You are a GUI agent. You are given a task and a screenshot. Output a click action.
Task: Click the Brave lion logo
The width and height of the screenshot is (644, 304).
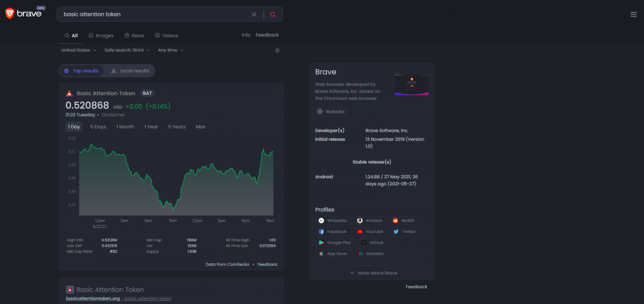click(10, 14)
